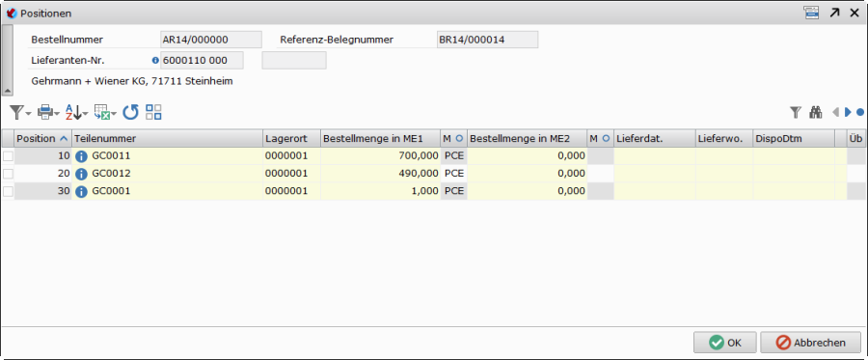Select the GC0011 part number text
The height and width of the screenshot is (360, 868).
point(111,156)
